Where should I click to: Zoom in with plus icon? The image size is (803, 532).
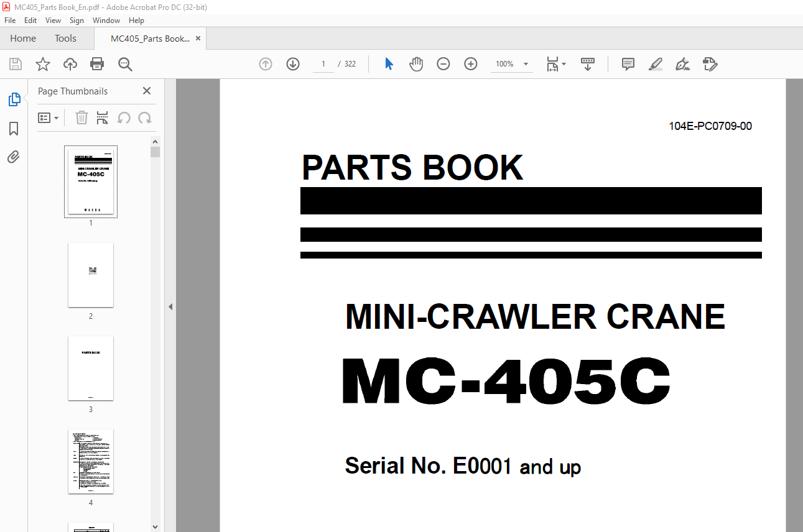pyautogui.click(x=471, y=64)
